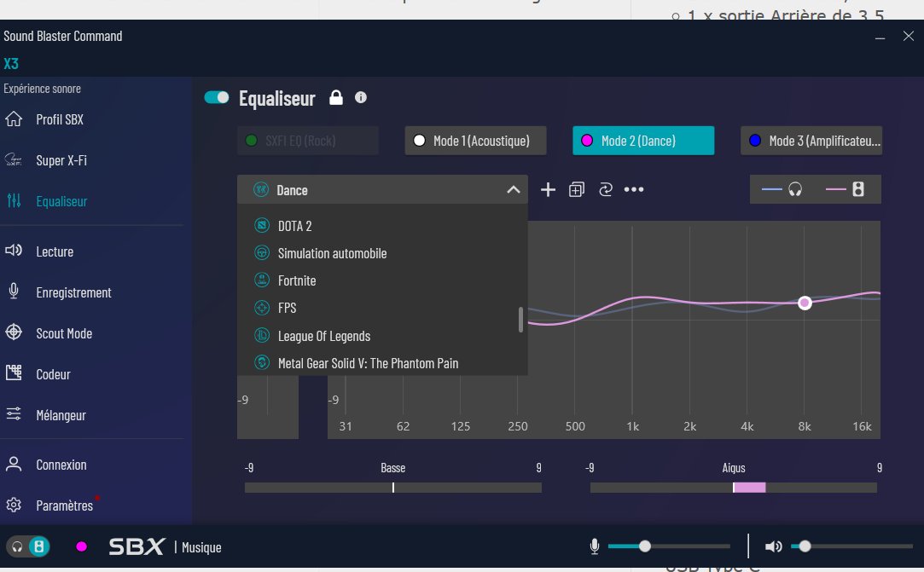Select Mode 1 (Acoustique) radio option
This screenshot has height=572, width=924.
click(475, 141)
